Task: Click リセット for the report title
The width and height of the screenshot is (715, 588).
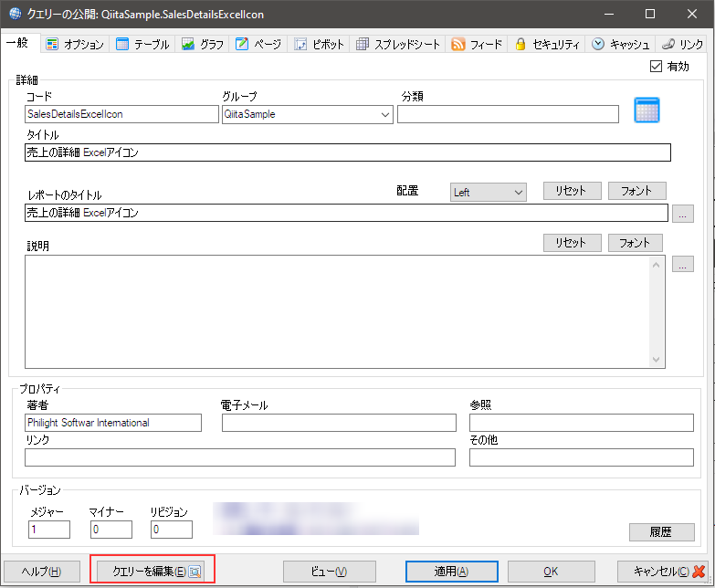Action: (573, 191)
